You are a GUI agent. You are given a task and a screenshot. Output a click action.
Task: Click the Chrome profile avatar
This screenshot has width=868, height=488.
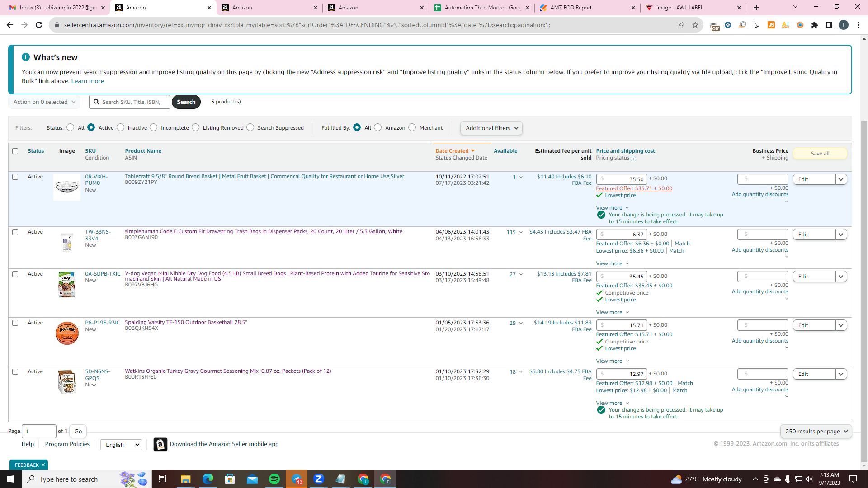[x=844, y=25]
